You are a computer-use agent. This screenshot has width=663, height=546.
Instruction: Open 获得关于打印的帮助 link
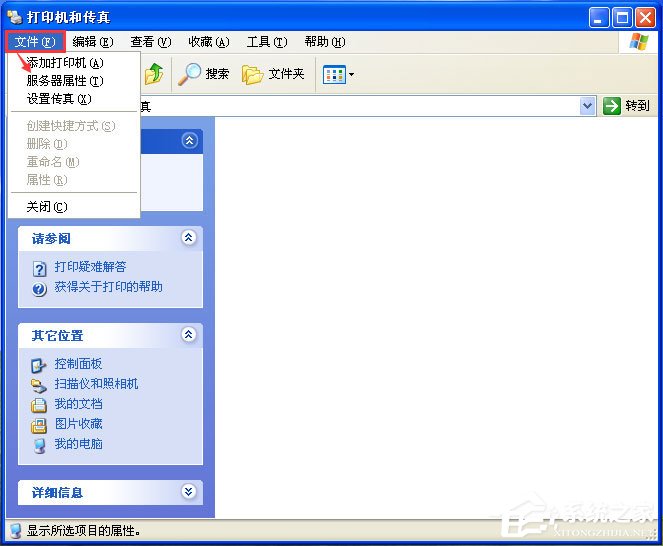(108, 287)
